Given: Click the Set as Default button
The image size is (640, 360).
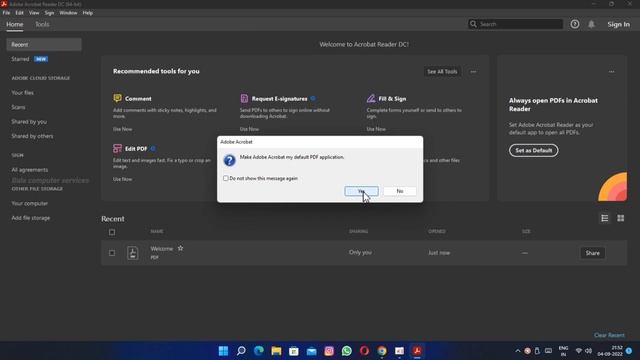Looking at the screenshot, I should point(533,150).
